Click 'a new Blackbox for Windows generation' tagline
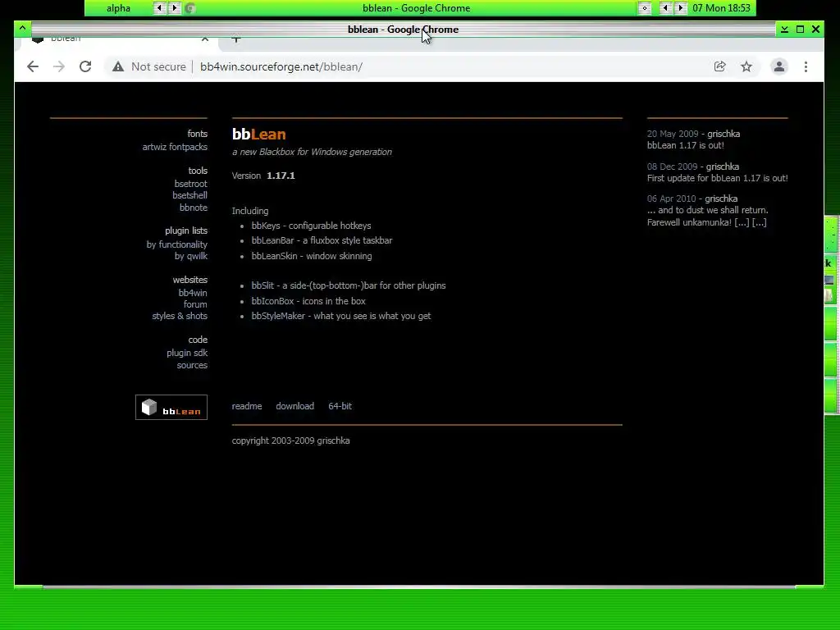This screenshot has height=630, width=840. click(x=312, y=152)
